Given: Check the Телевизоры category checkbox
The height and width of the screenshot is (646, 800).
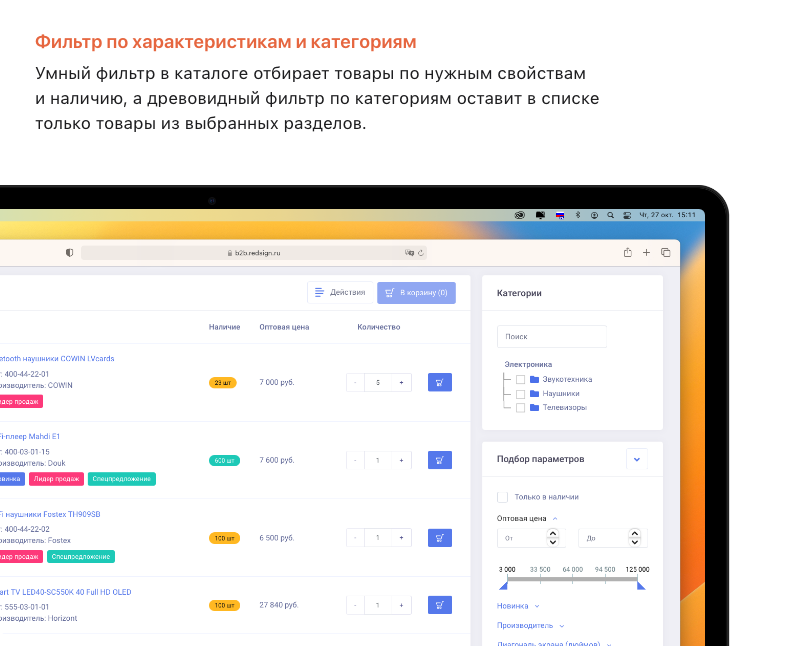Looking at the screenshot, I should (x=520, y=408).
